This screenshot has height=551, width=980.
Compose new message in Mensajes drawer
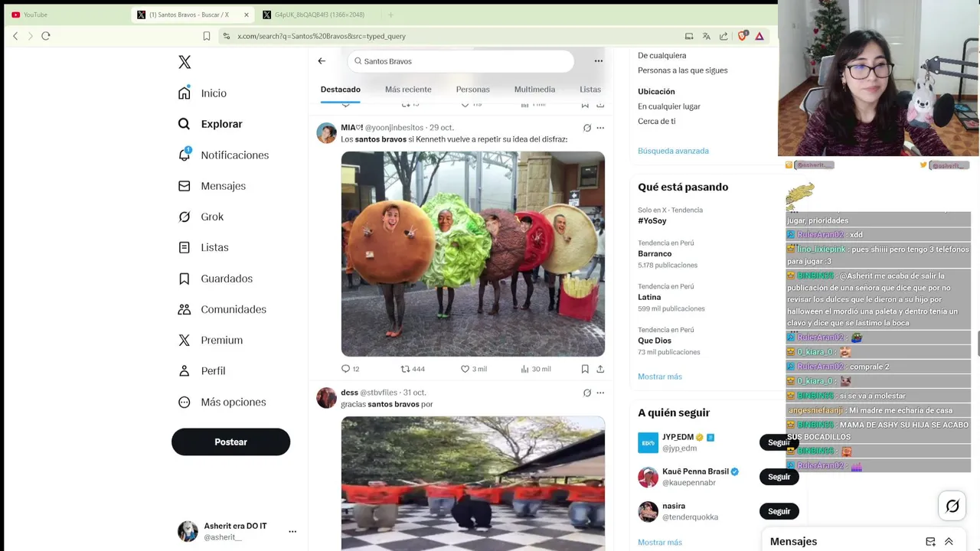click(x=930, y=542)
